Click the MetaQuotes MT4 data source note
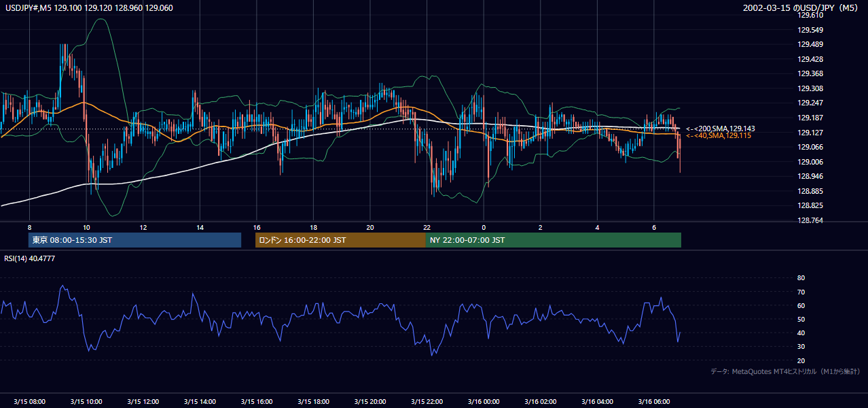Viewport: 868px width, 408px height. point(786,371)
